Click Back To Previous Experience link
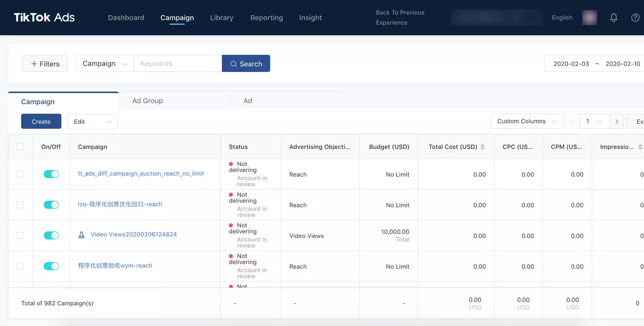Screen dimensions: 644x326 [400, 18]
